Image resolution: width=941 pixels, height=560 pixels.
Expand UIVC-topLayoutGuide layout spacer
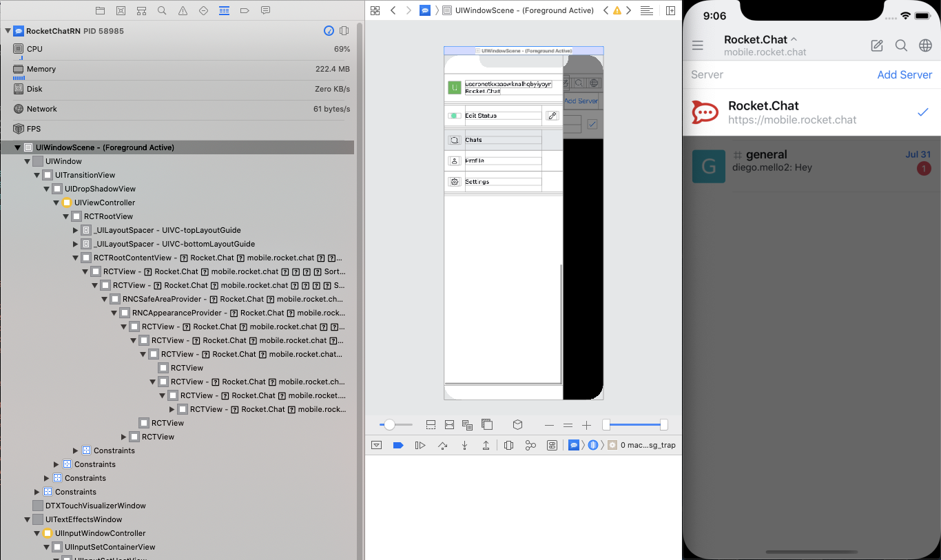pos(75,230)
